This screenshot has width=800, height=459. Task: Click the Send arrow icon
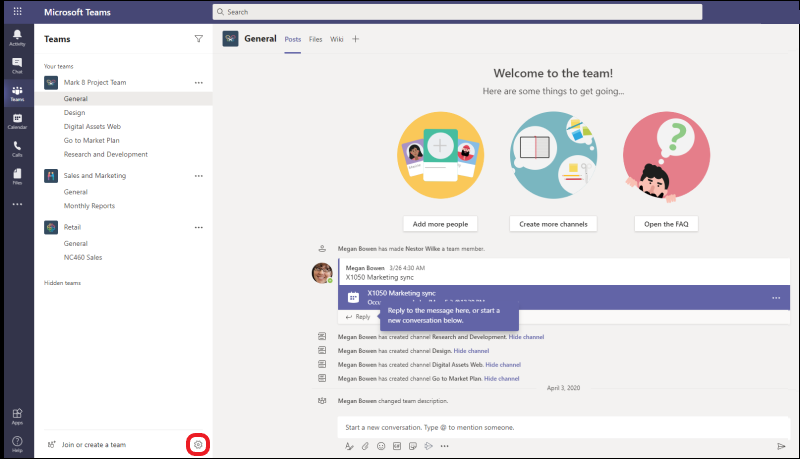click(x=781, y=446)
